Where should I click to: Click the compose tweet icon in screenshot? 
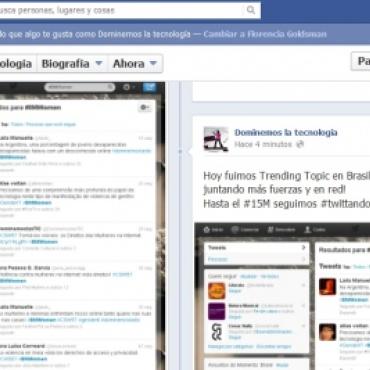(149, 87)
